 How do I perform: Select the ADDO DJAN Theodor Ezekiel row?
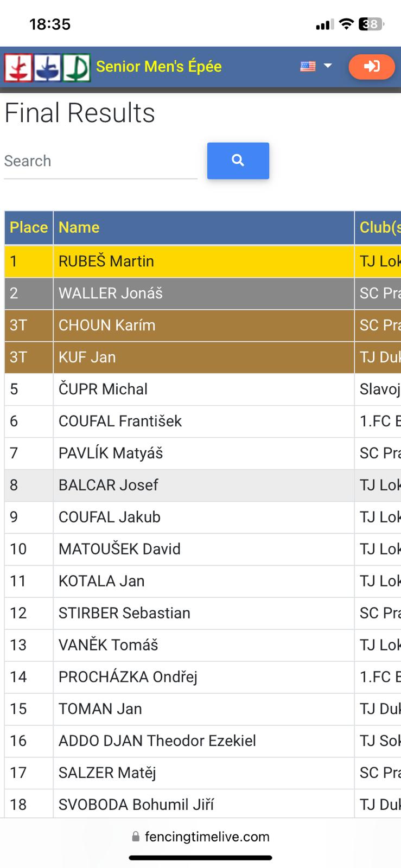coord(202,741)
